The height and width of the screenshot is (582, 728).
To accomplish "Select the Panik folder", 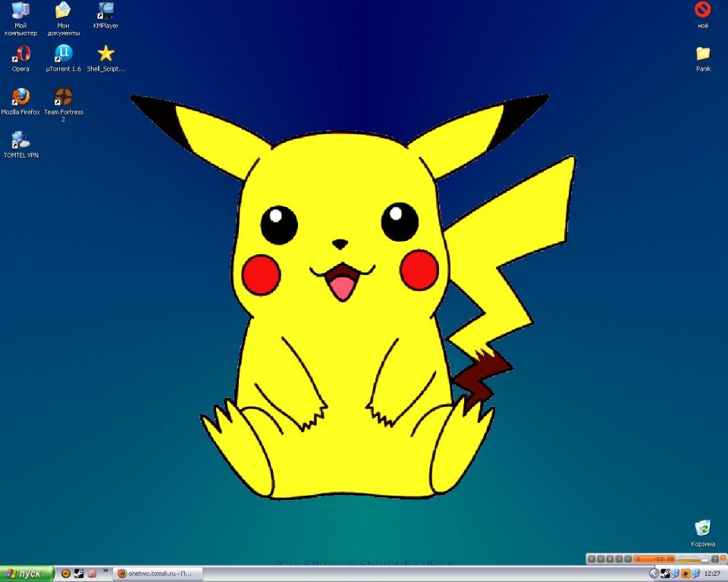I will [x=703, y=58].
